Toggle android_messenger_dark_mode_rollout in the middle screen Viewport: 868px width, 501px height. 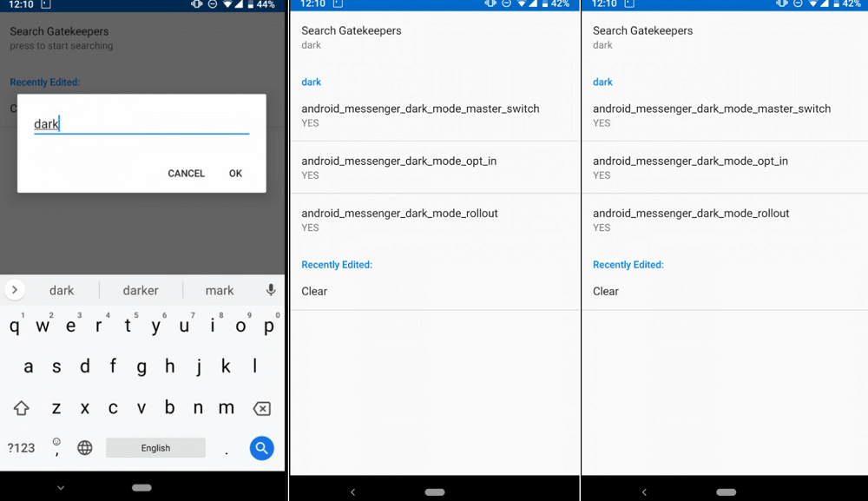(x=435, y=220)
